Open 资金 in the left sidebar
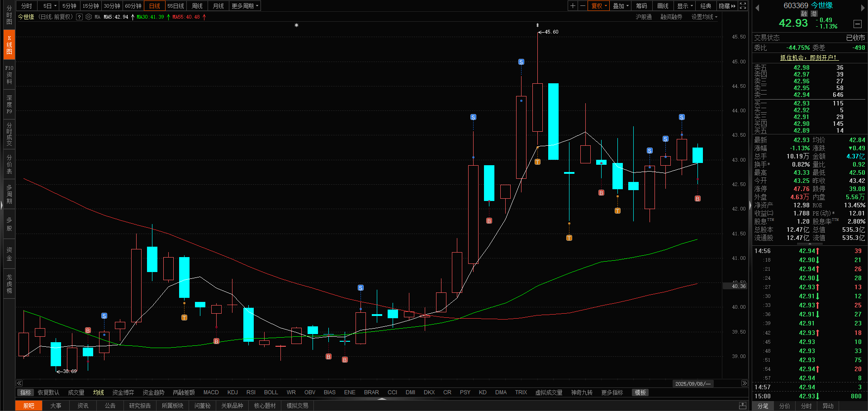 pyautogui.click(x=9, y=254)
